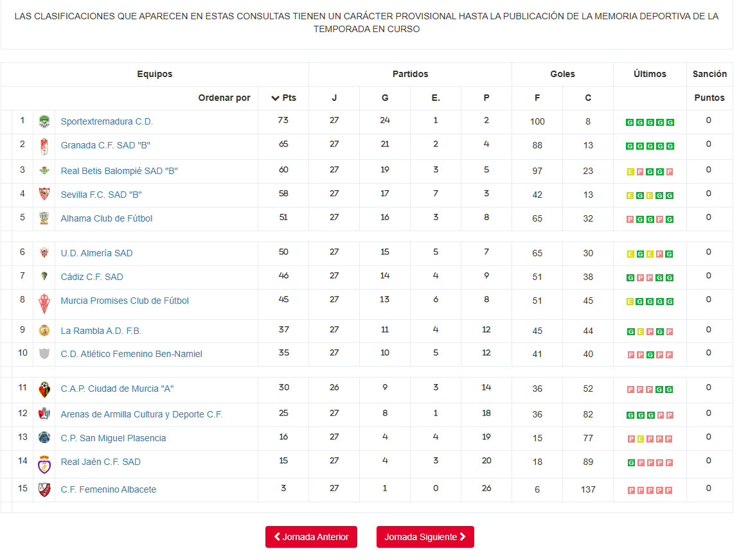The width and height of the screenshot is (739, 560).
Task: Open Sportextremadura C.D. team link
Action: click(x=107, y=121)
